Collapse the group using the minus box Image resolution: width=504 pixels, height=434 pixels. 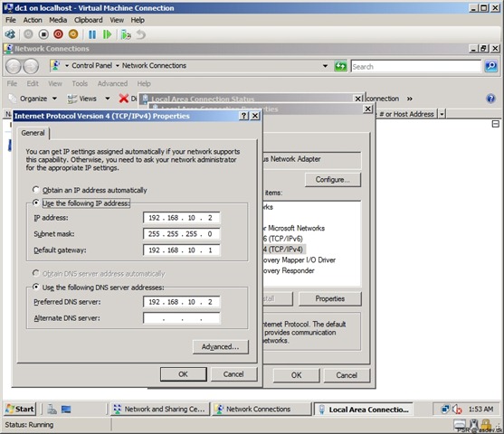(x=496, y=124)
